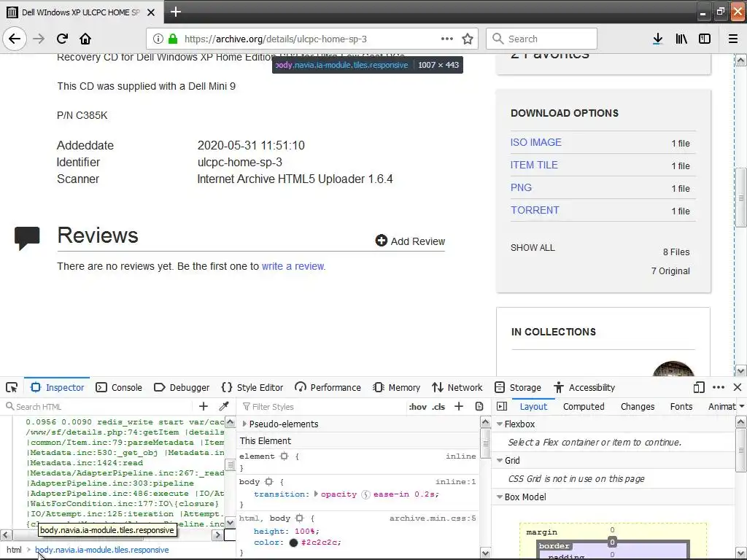Click the body rule selector highlighter icon
Screen dimensions: 747x560
tap(268, 482)
